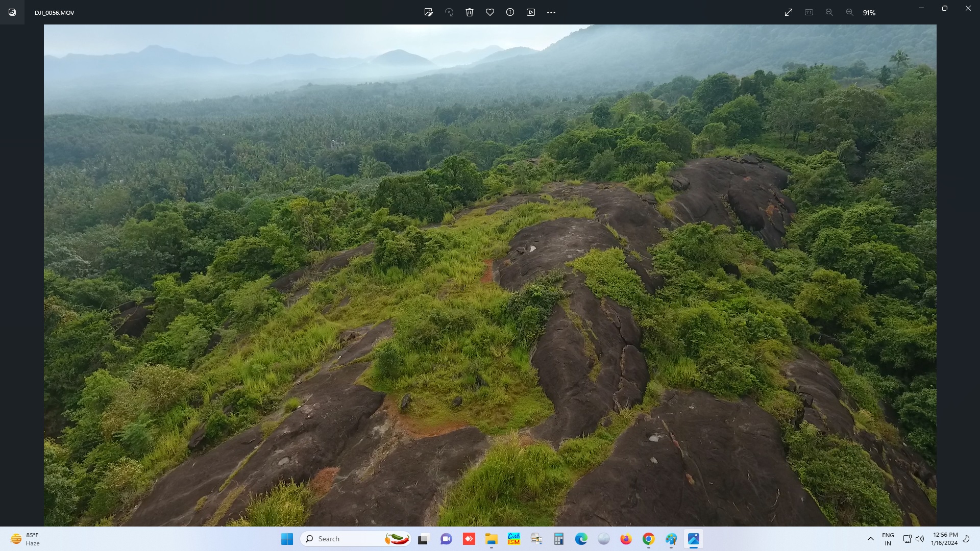Show file information panel
This screenshot has width=980, height=551.
[510, 12]
